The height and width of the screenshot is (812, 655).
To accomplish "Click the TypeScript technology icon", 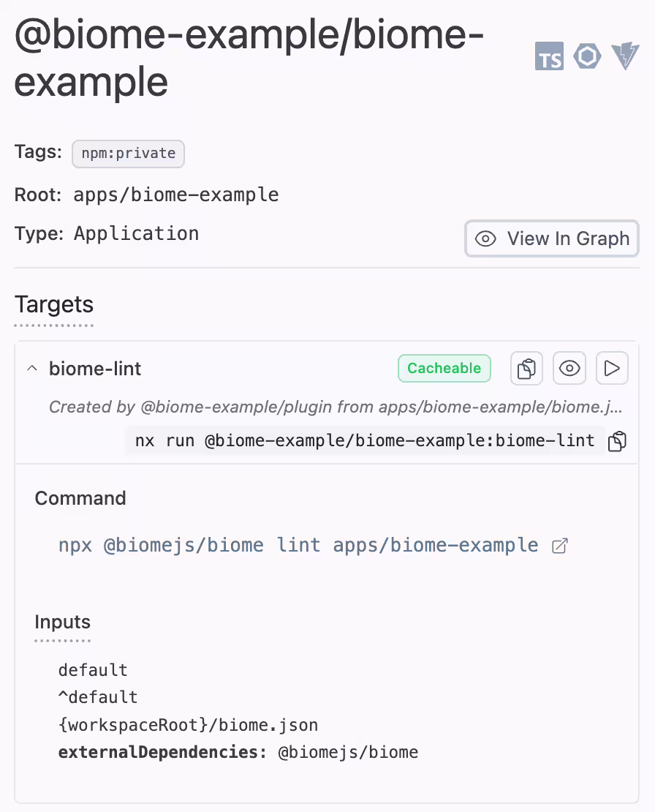I will pos(549,56).
